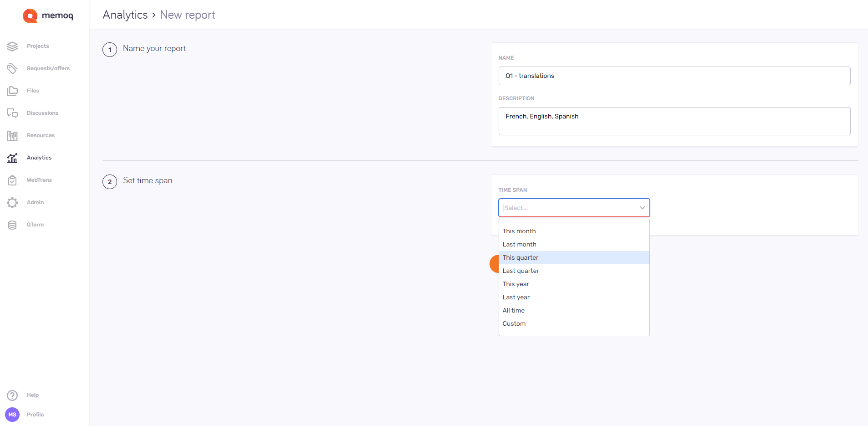Image resolution: width=868 pixels, height=426 pixels.
Task: Open the Discussions section label
Action: [x=42, y=113]
